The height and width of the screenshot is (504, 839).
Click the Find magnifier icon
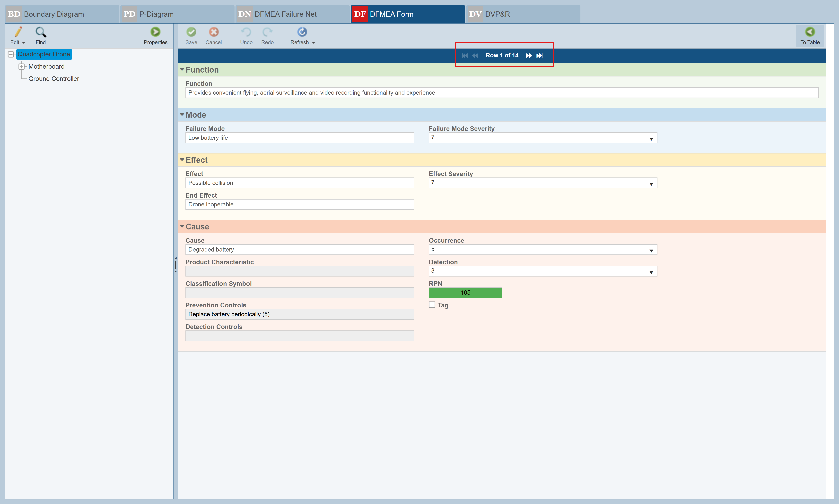click(x=41, y=32)
